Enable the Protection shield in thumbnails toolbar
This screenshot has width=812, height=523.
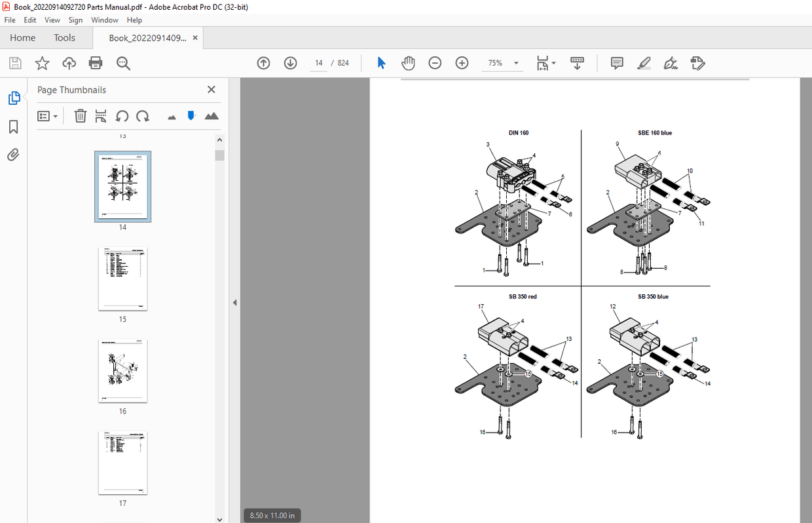click(x=190, y=116)
